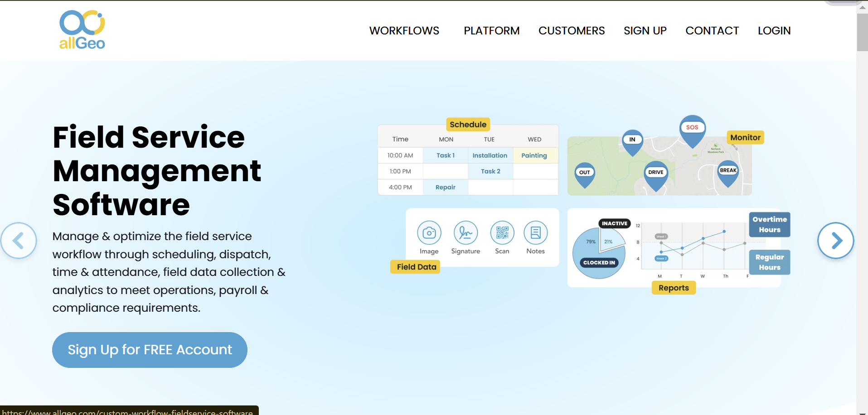Select the DRIVE location pin
Viewport: 868px width, 415px height.
tap(655, 172)
